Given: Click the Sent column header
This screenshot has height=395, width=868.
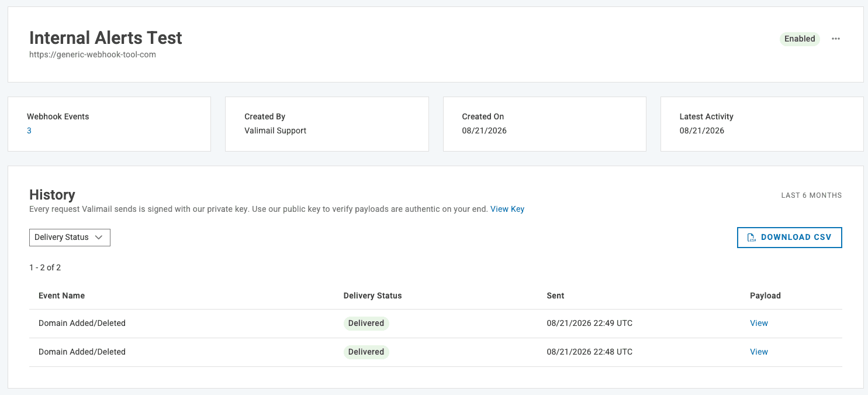Looking at the screenshot, I should (x=555, y=296).
